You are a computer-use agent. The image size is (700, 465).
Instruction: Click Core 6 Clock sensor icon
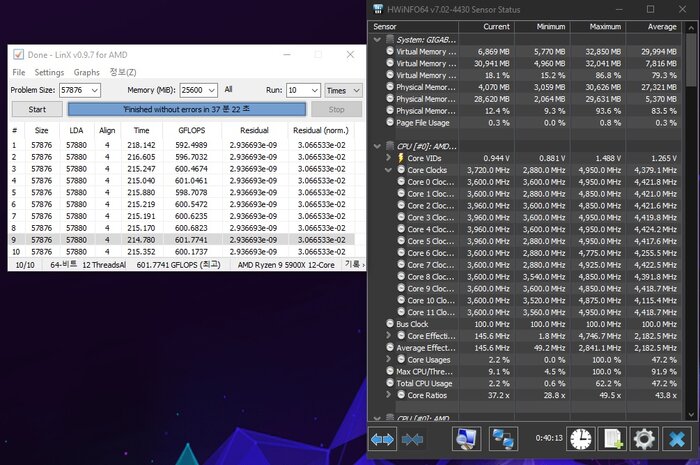[401, 253]
